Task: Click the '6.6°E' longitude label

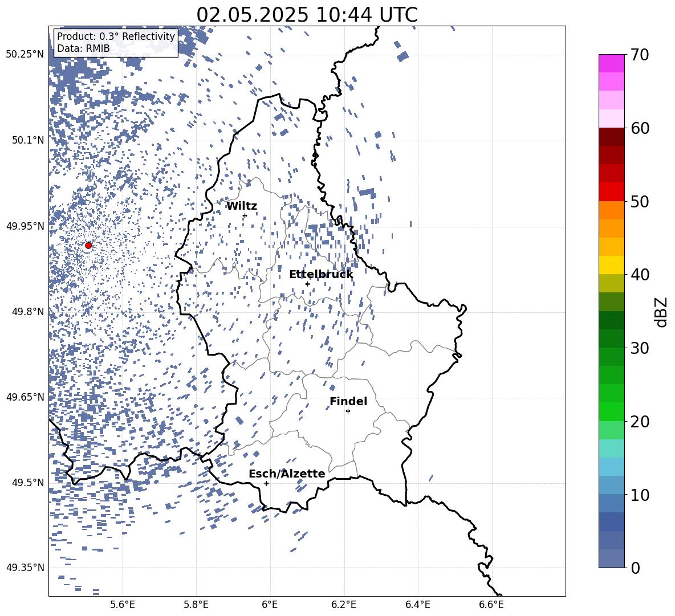Action: [x=491, y=605]
